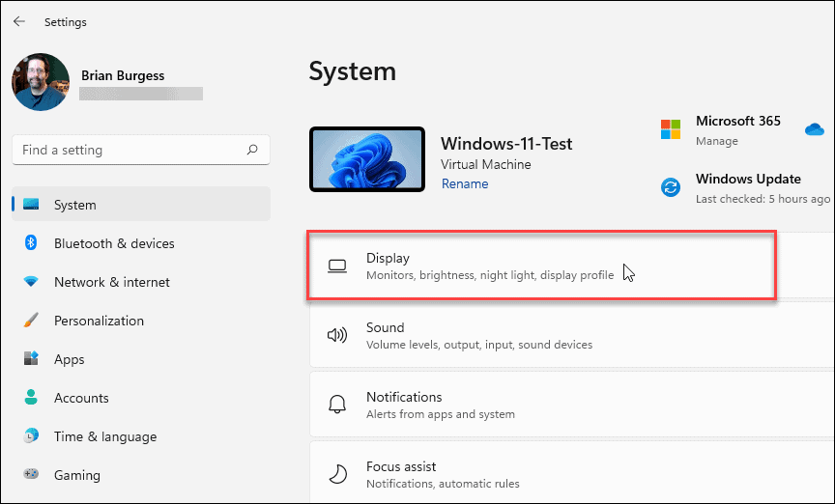
Task: Click the "Virtual Machine" text
Action: (486, 164)
